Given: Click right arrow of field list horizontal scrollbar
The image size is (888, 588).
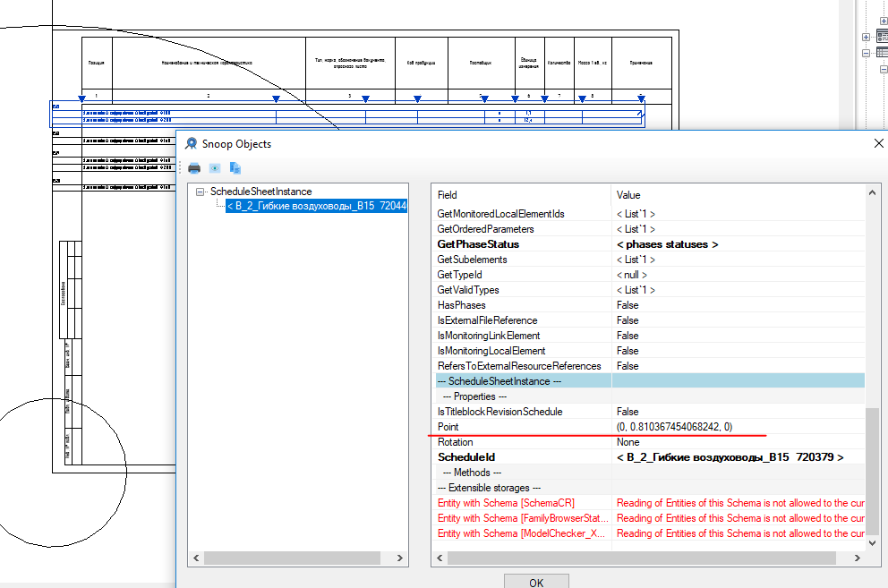Looking at the screenshot, I should [858, 558].
